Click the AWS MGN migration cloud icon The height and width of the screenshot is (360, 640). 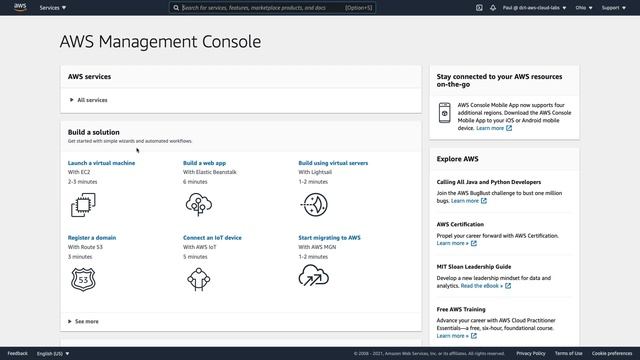(x=313, y=275)
